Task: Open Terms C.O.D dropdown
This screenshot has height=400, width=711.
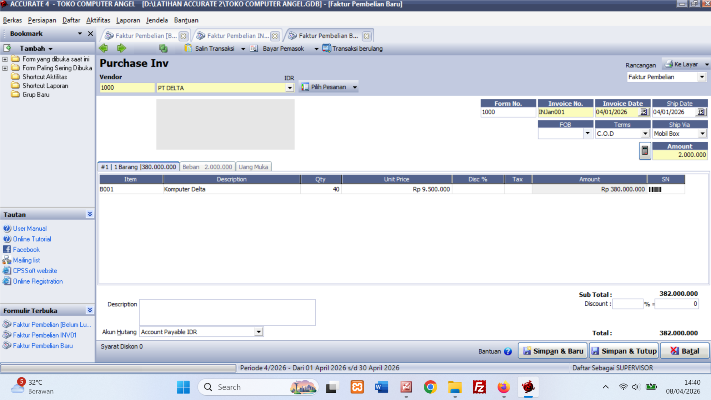Action: (x=645, y=134)
